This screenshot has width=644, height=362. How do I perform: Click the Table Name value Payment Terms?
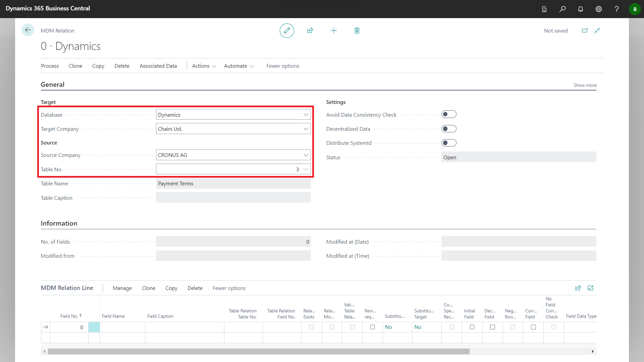[x=175, y=184]
